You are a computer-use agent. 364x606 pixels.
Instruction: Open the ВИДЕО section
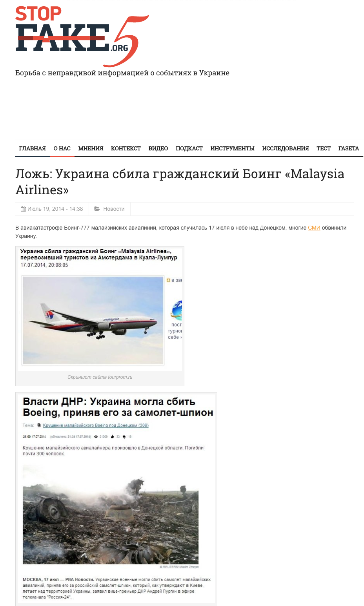click(158, 148)
